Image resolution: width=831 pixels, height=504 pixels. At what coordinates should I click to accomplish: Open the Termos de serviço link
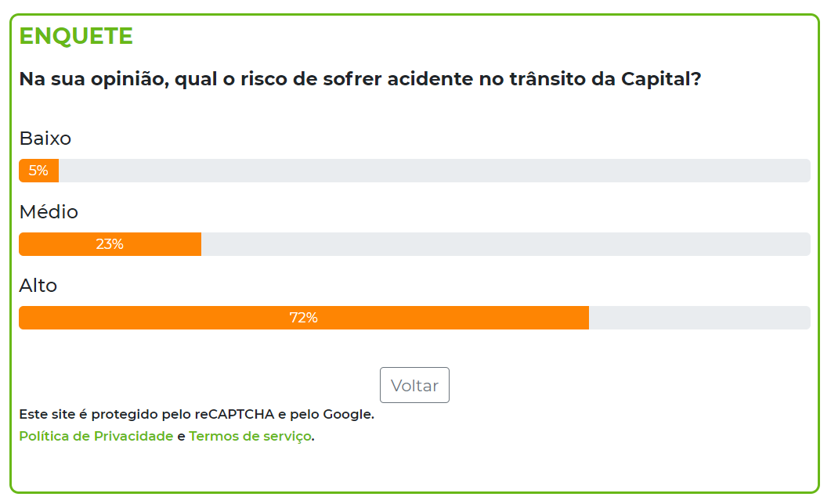point(250,436)
